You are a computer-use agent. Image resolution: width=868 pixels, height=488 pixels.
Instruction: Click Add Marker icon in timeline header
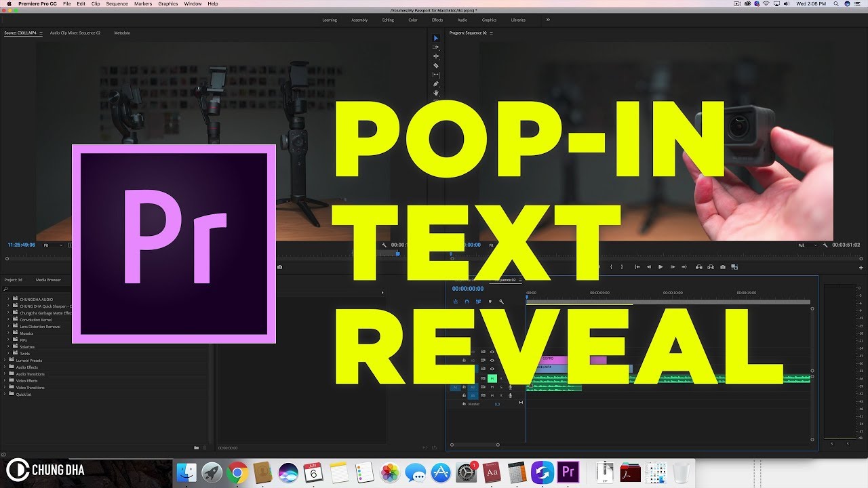[490, 302]
